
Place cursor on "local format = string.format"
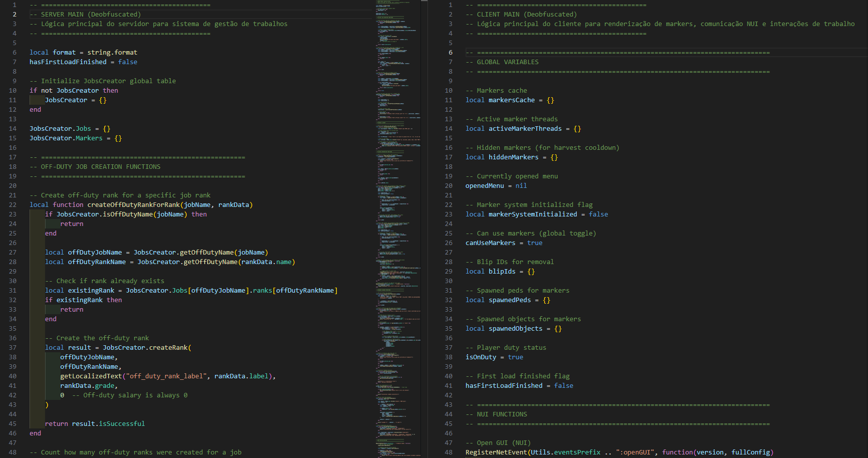[83, 53]
